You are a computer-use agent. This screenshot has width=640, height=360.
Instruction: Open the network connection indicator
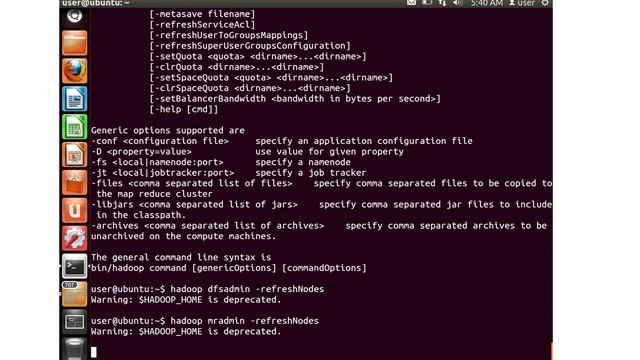[x=442, y=3]
